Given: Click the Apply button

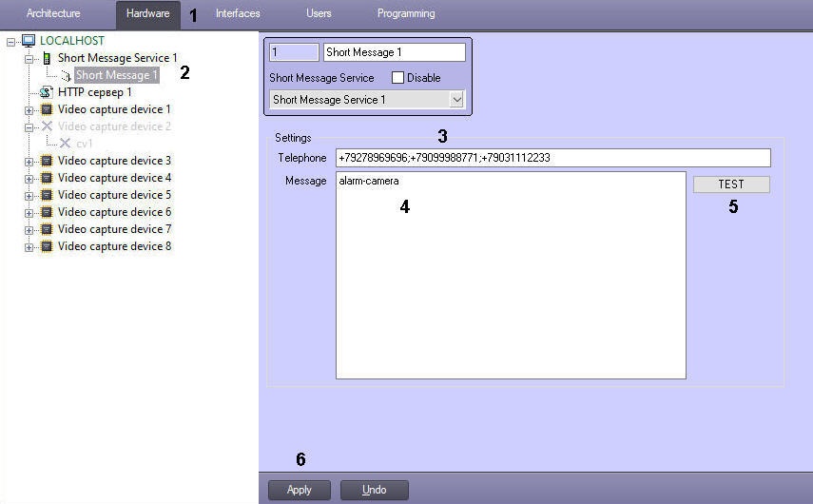Looking at the screenshot, I should coord(300,490).
